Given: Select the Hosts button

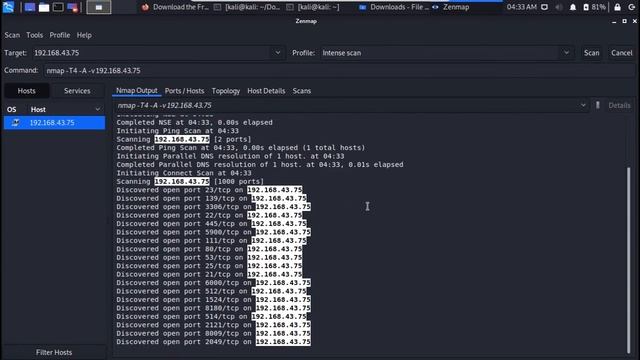Looking at the screenshot, I should [27, 91].
